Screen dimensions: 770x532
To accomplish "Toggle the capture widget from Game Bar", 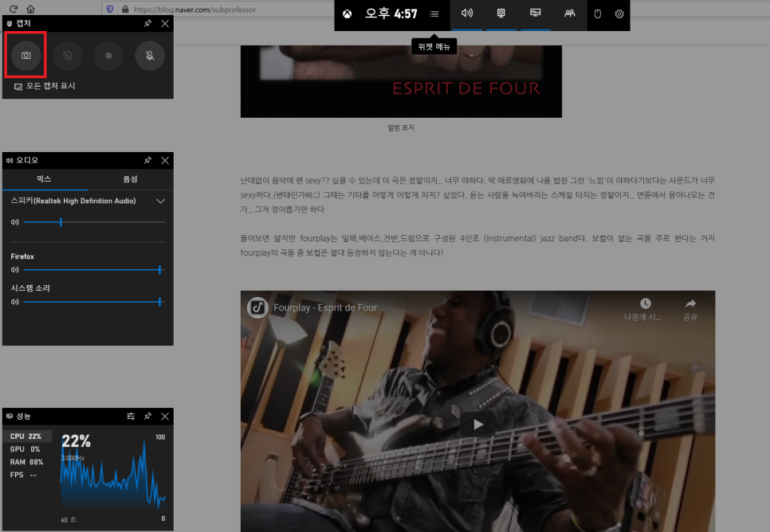I will coord(501,14).
